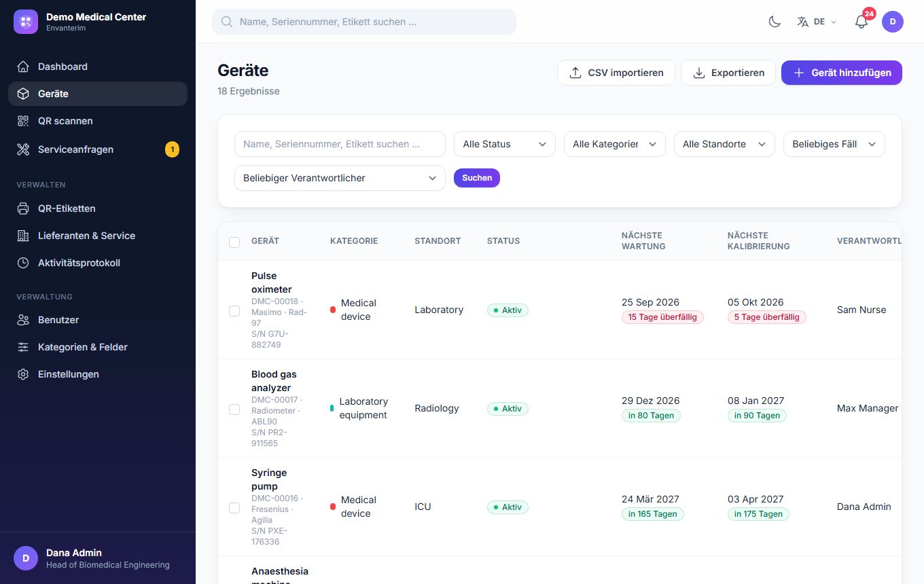Click the Suchen button

(x=477, y=178)
